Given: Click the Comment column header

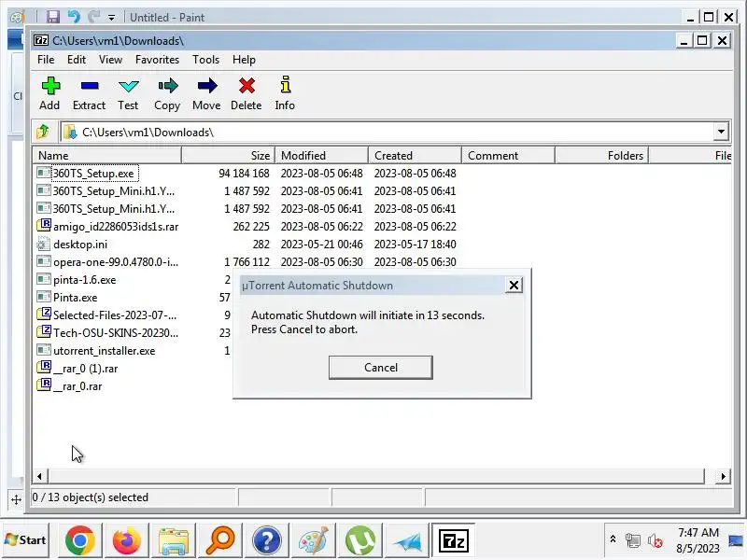Looking at the screenshot, I should click(508, 156).
